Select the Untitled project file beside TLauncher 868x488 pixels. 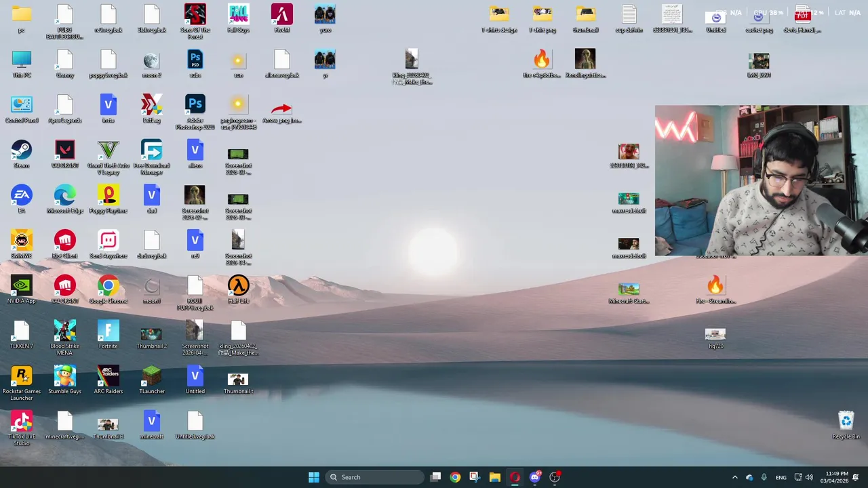(x=195, y=380)
